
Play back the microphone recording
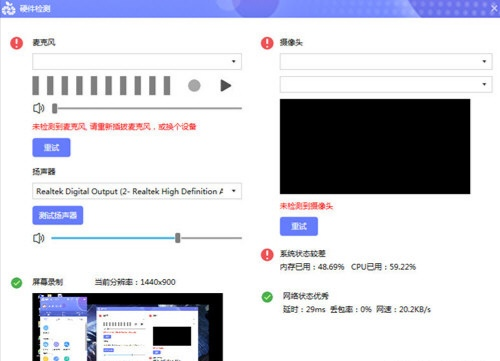(226, 85)
